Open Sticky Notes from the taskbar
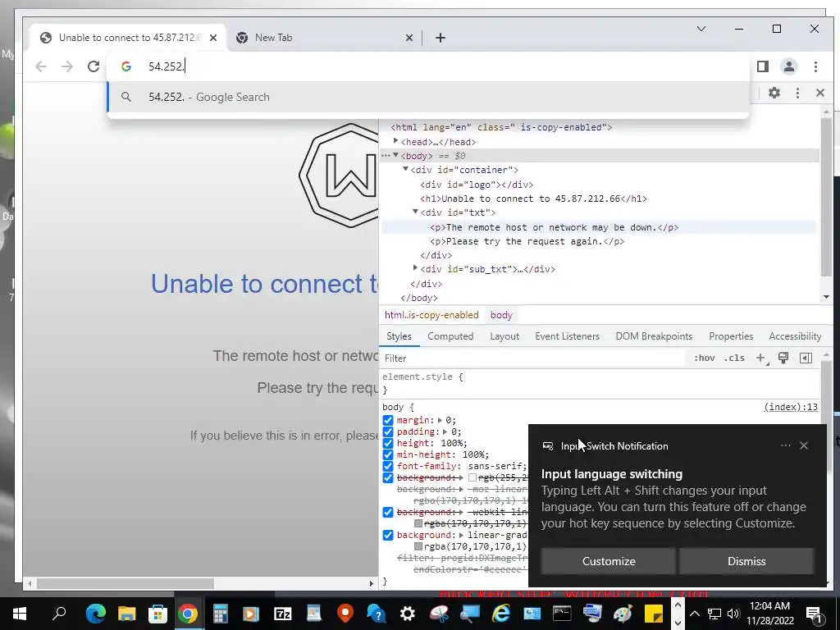The height and width of the screenshot is (630, 840). click(654, 614)
